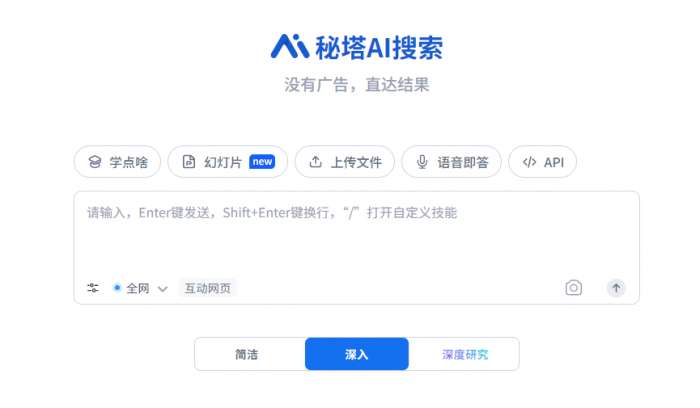
Task: Click the send arrow button
Action: click(x=616, y=288)
